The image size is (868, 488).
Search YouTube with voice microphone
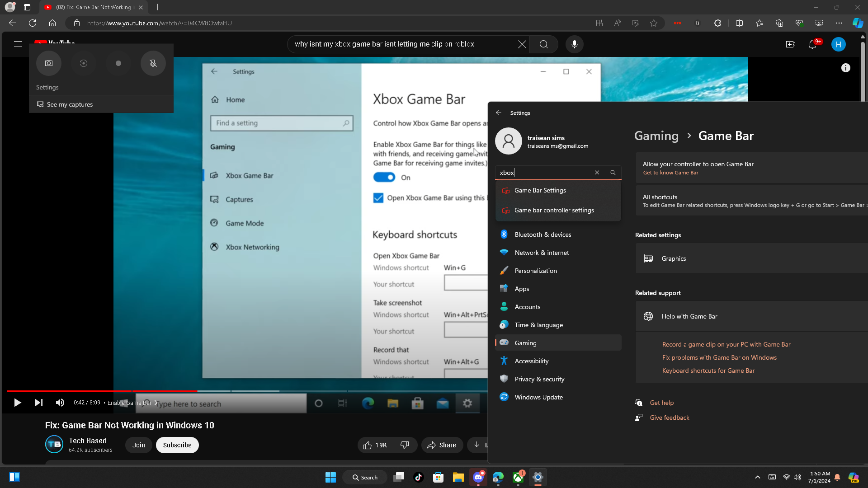pos(575,44)
